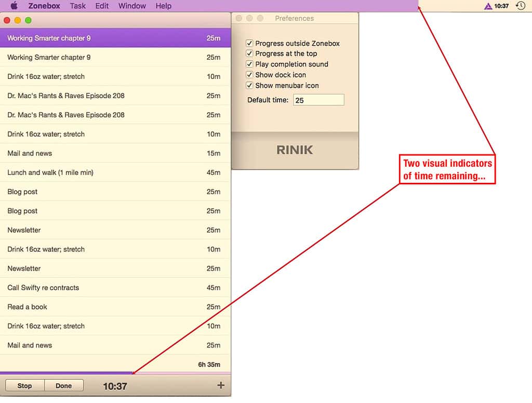Open the Task menu
Viewport: 532px width, 403px height.
click(78, 6)
